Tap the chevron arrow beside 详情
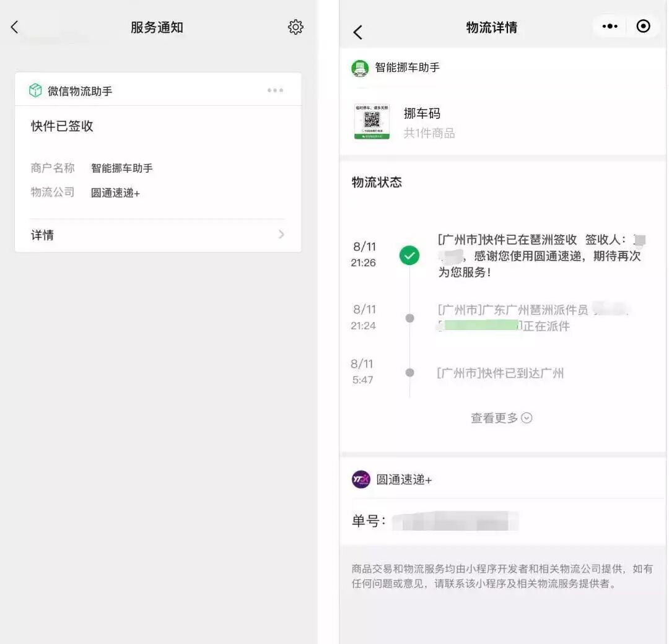This screenshot has height=644, width=669. pyautogui.click(x=281, y=234)
